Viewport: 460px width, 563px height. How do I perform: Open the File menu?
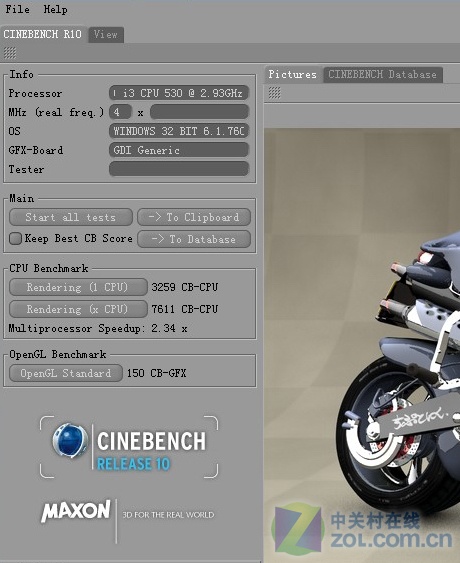[18, 9]
